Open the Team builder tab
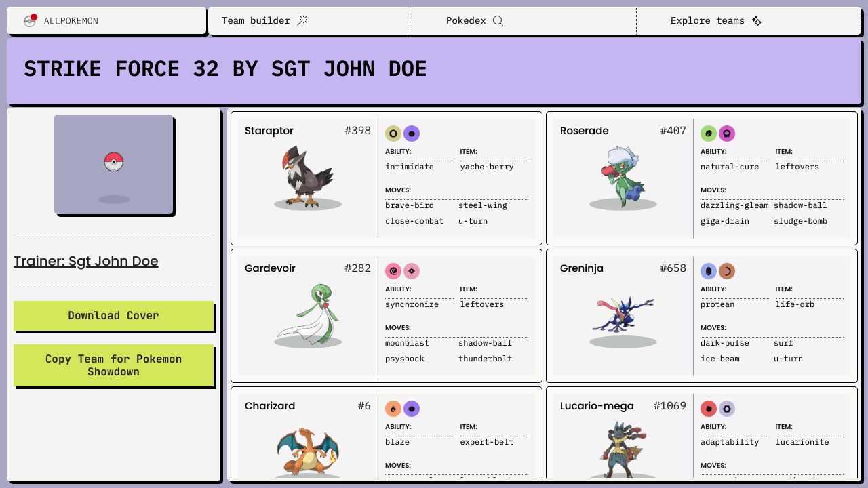Screen dimensions: 868x488 coord(264,20)
